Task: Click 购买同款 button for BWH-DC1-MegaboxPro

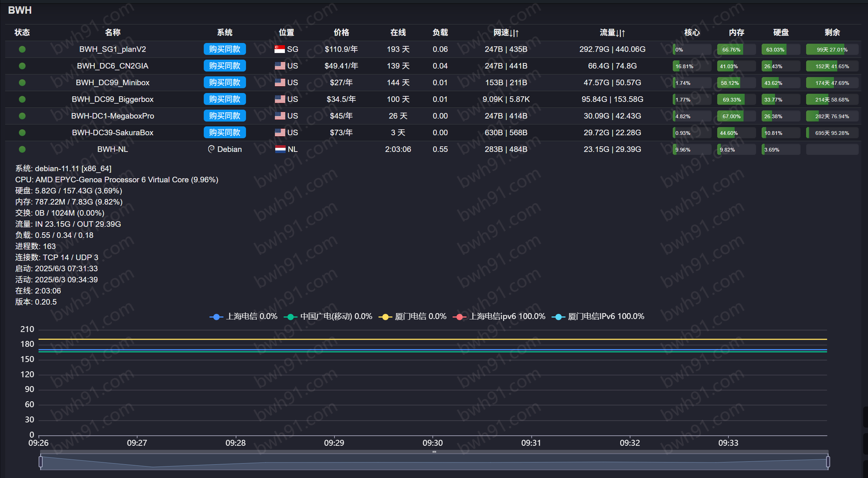Action: click(x=225, y=116)
